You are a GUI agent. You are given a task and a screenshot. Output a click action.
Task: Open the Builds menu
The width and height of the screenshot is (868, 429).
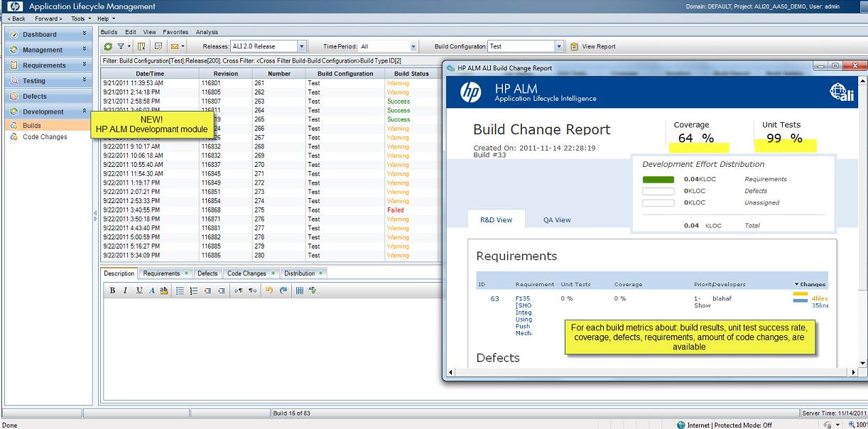109,32
